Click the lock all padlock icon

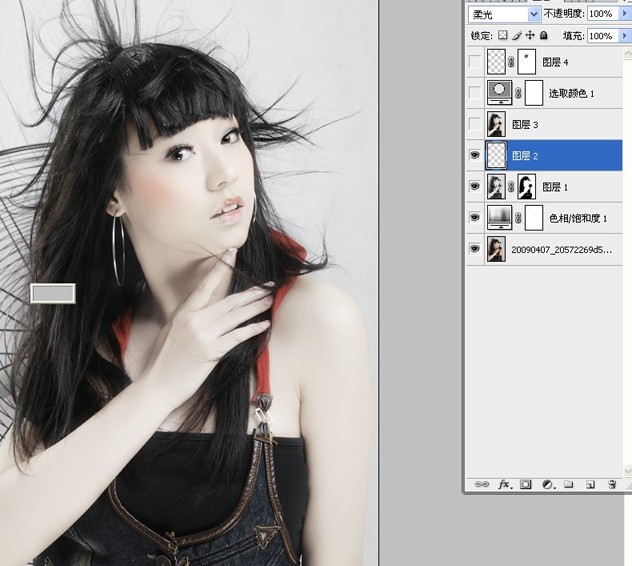point(544,35)
